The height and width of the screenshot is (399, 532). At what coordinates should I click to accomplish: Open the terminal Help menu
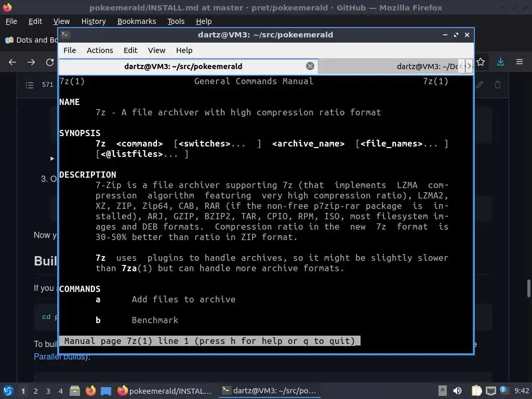184,50
